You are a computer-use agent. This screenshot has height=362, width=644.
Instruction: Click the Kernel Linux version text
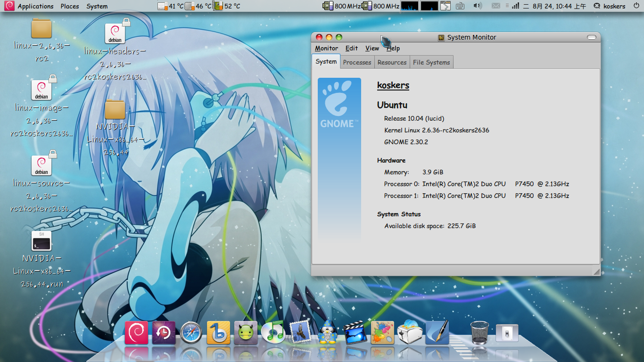tap(437, 130)
